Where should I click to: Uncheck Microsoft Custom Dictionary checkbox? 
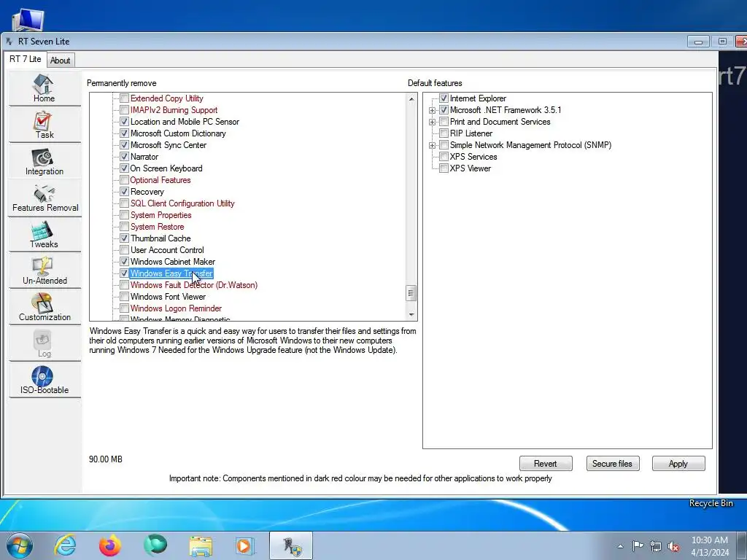pos(124,133)
